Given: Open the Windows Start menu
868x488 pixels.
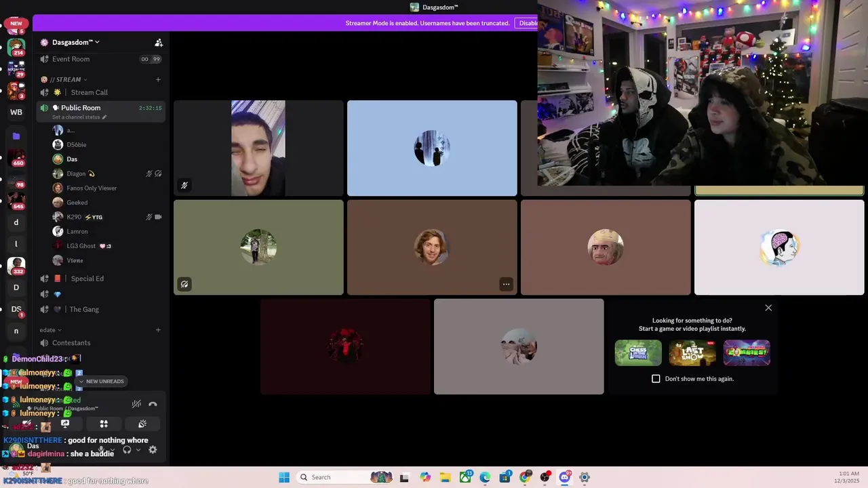Looking at the screenshot, I should tap(284, 477).
